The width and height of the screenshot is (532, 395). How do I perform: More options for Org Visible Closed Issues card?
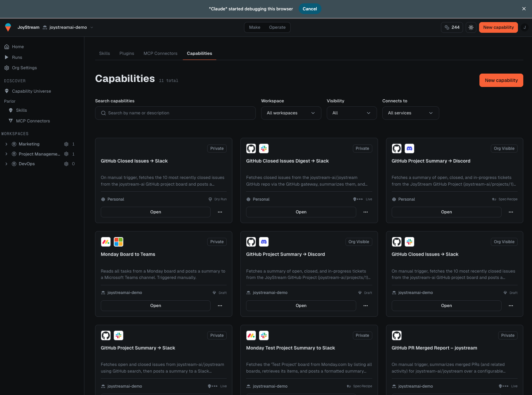tap(511, 306)
